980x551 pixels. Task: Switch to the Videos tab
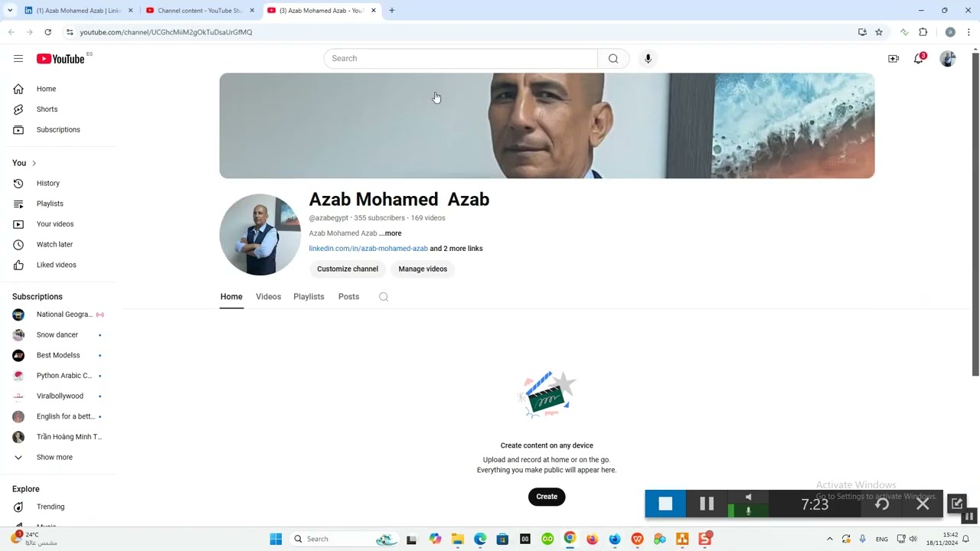[x=268, y=297]
